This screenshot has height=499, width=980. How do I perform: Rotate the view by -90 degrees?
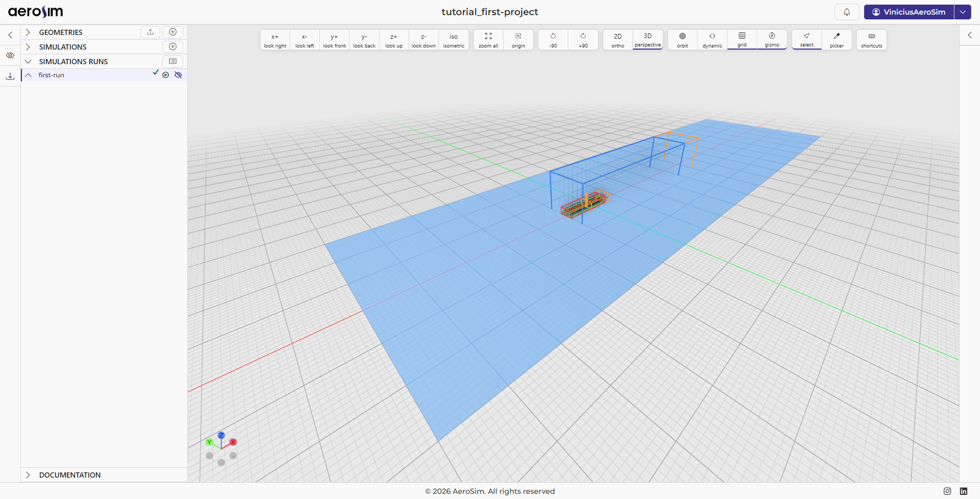pos(553,40)
